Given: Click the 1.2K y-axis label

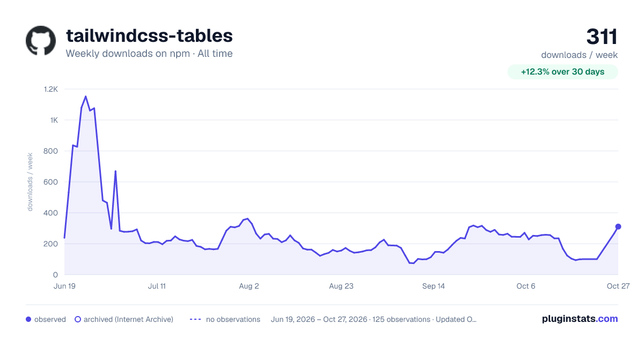Looking at the screenshot, I should (52, 89).
